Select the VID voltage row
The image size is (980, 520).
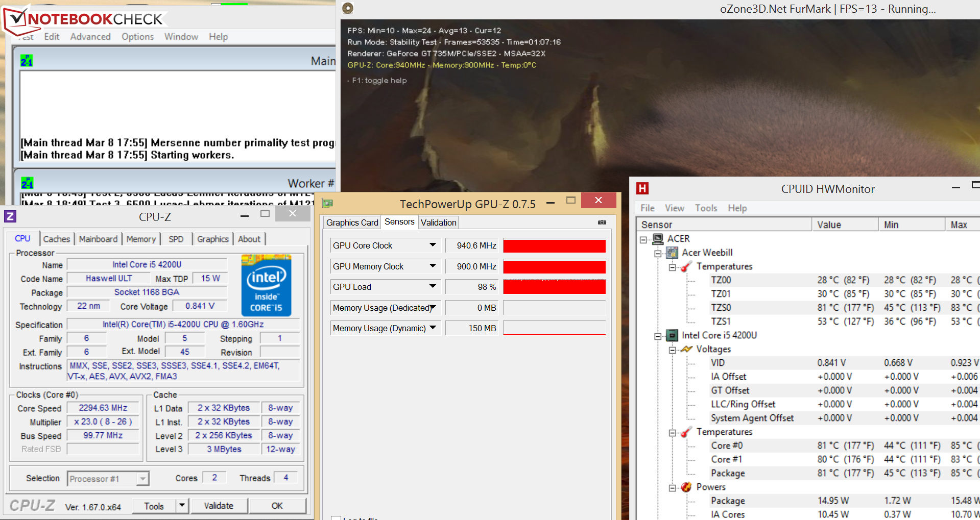845,363
